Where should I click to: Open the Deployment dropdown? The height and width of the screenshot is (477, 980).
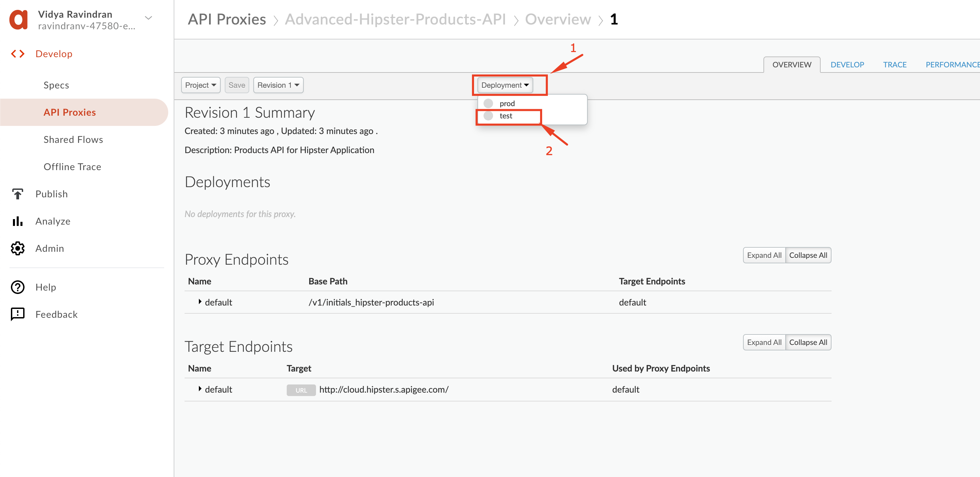[x=505, y=85]
